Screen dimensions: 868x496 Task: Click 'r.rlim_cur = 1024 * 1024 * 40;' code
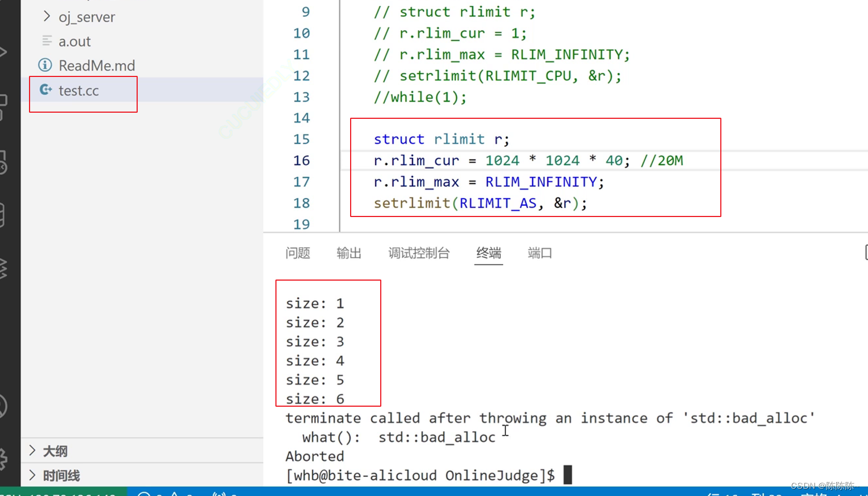502,161
